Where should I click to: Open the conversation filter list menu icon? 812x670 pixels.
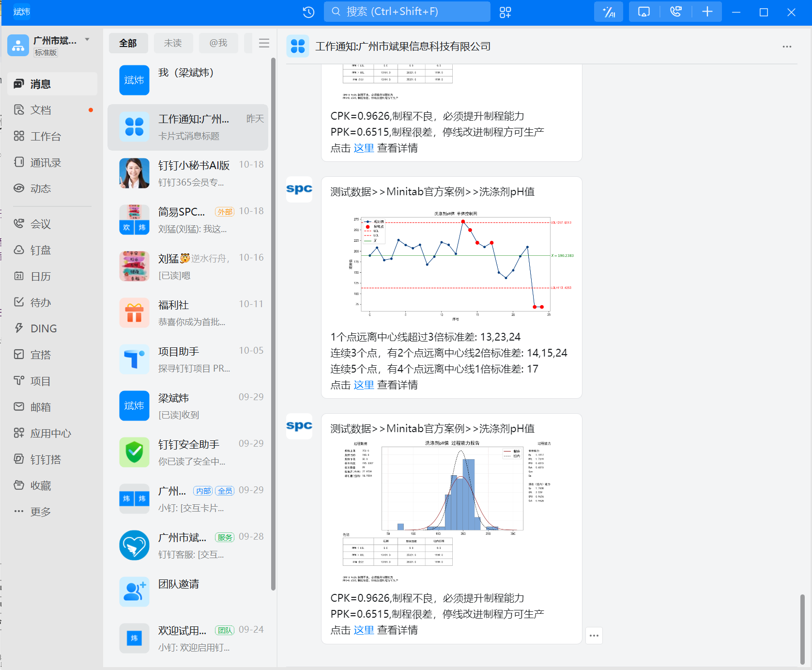point(264,43)
